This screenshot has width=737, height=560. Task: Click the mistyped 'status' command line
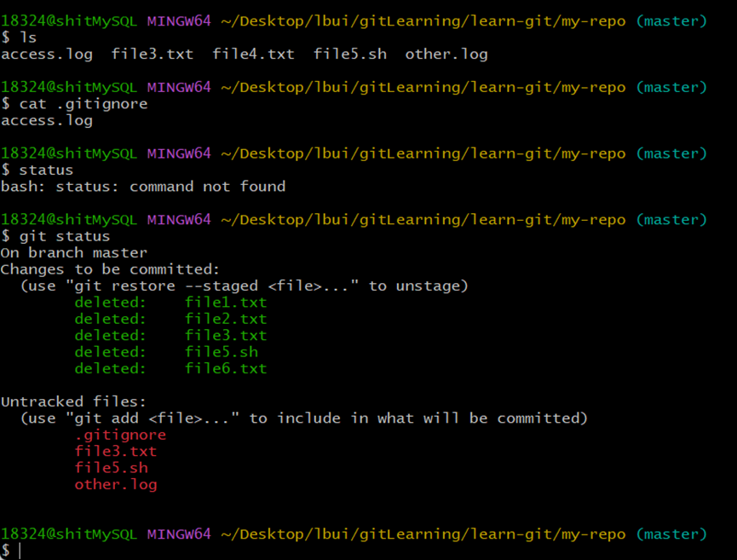click(x=37, y=170)
